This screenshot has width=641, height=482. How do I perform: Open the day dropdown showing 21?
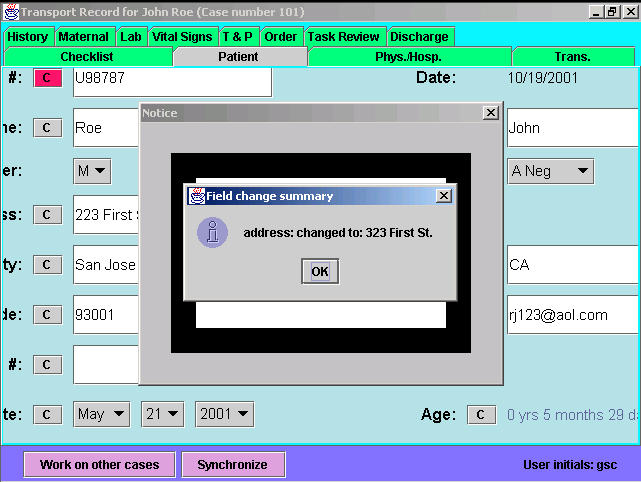pos(161,414)
